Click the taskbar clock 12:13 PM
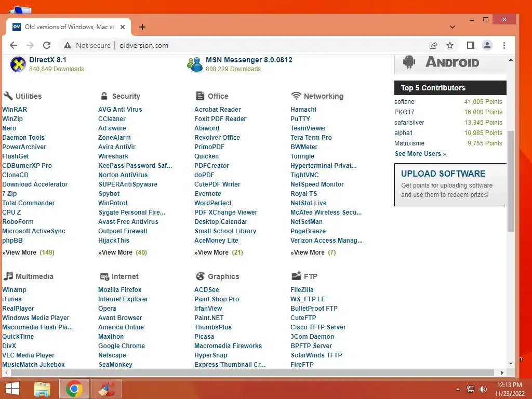The height and width of the screenshot is (399, 532). click(x=509, y=385)
